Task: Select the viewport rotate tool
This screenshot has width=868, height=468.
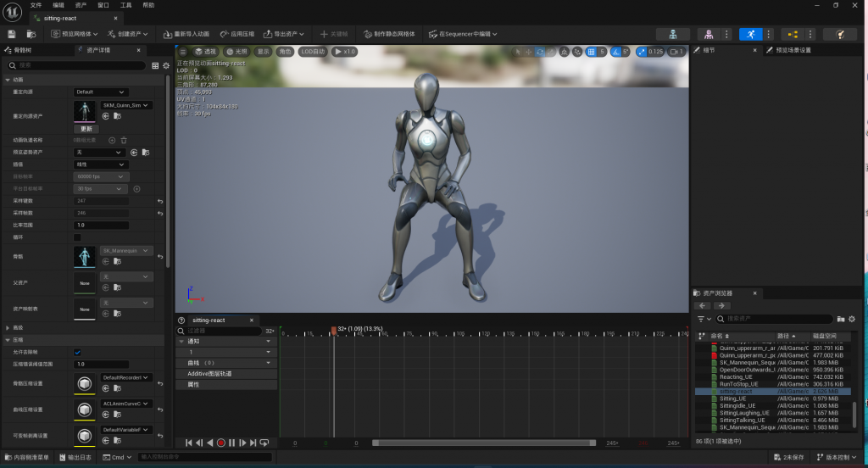Action: [x=540, y=52]
